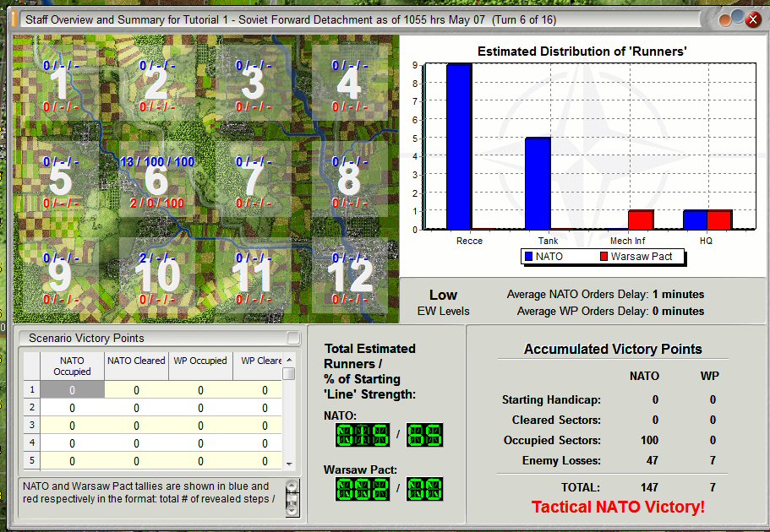Image resolution: width=770 pixels, height=532 pixels.
Task: Close the Staff Overview window with the red X
Action: point(753,20)
